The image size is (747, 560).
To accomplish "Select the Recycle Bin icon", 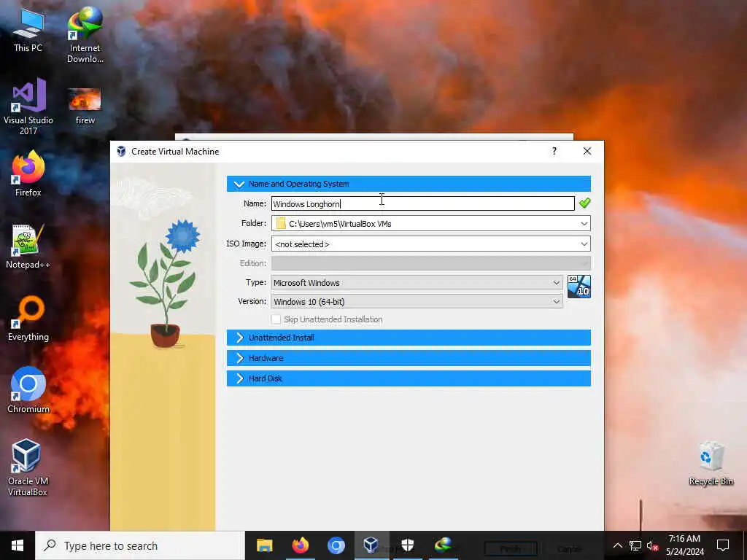I will tap(711, 464).
